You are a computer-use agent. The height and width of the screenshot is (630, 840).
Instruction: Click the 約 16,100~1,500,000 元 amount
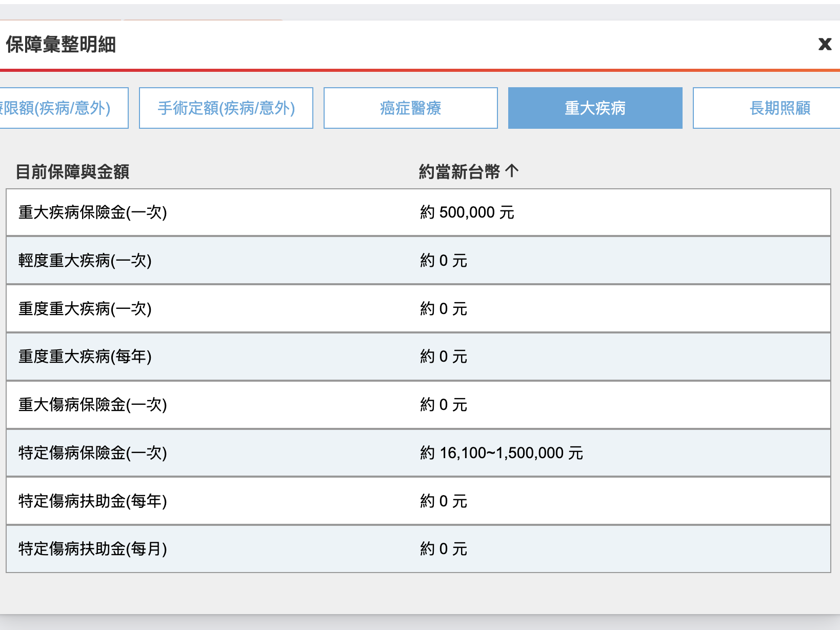(501, 453)
